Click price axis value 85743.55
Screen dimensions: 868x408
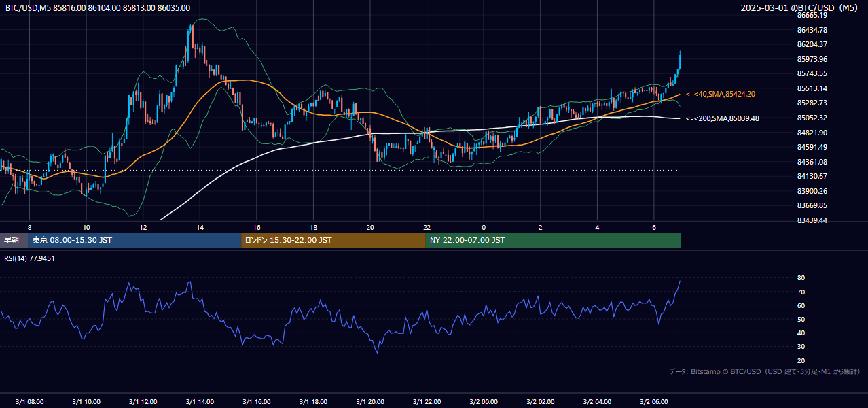point(812,73)
